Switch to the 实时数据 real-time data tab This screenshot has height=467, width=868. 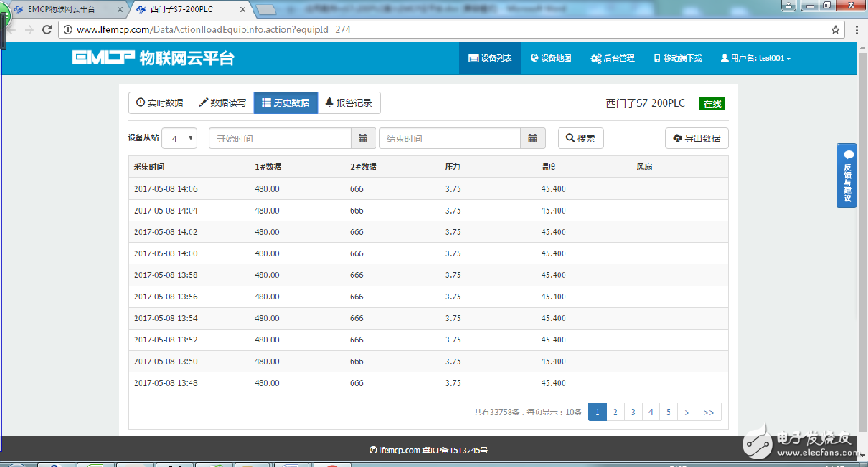click(x=160, y=103)
